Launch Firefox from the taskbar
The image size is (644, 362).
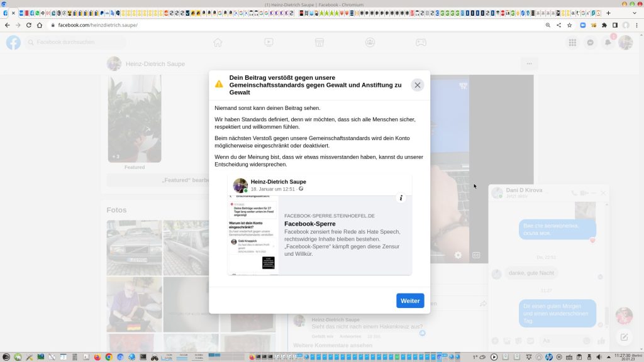click(x=97, y=357)
